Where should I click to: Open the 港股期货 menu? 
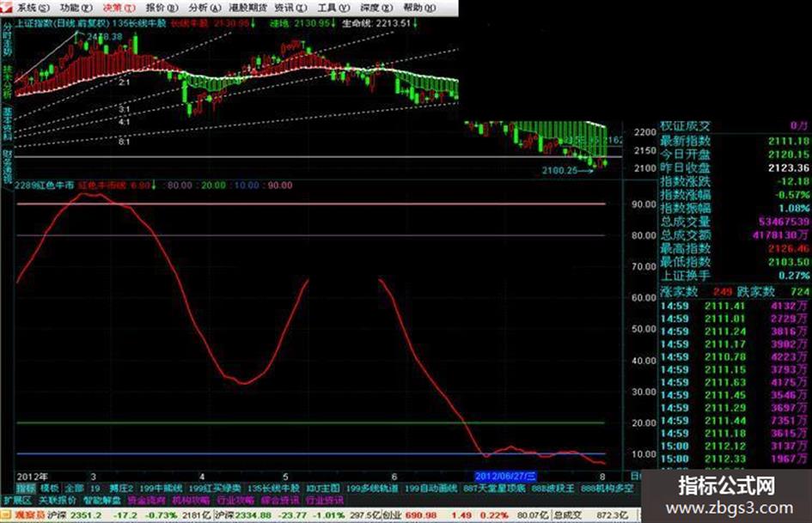248,8
